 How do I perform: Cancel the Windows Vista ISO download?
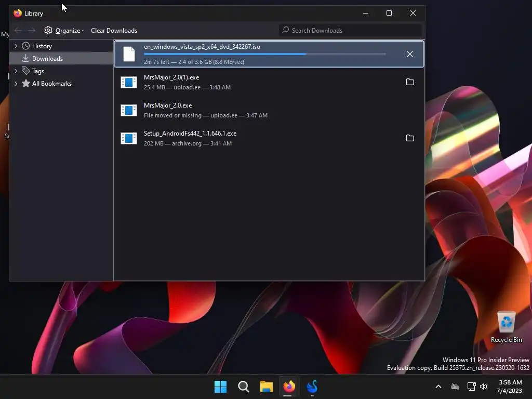click(409, 54)
